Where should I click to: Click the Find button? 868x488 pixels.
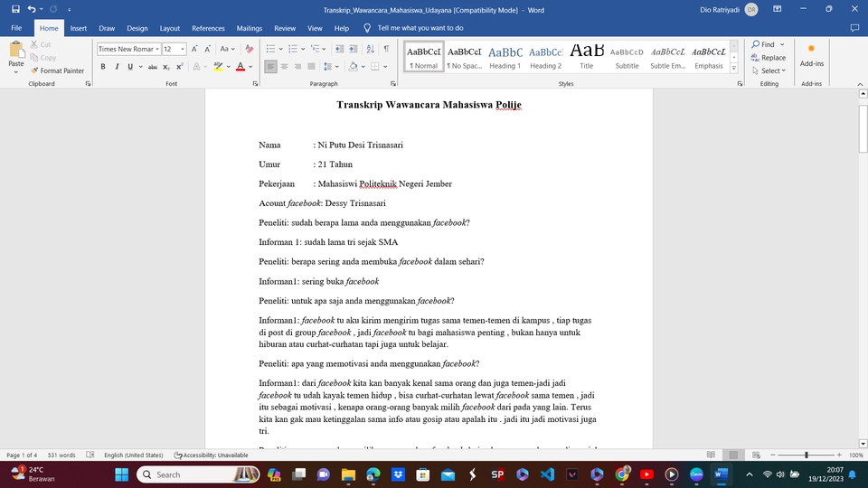coord(763,44)
